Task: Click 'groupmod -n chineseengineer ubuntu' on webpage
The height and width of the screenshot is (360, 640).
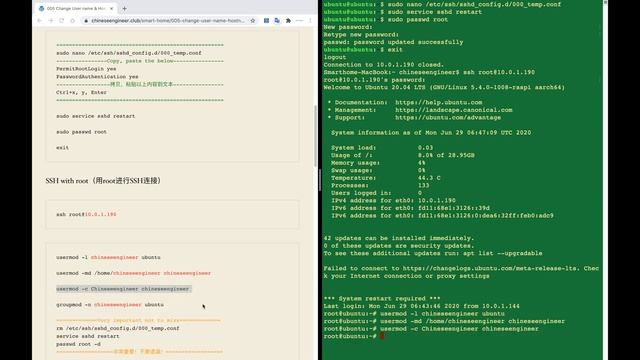Action: tap(110, 305)
